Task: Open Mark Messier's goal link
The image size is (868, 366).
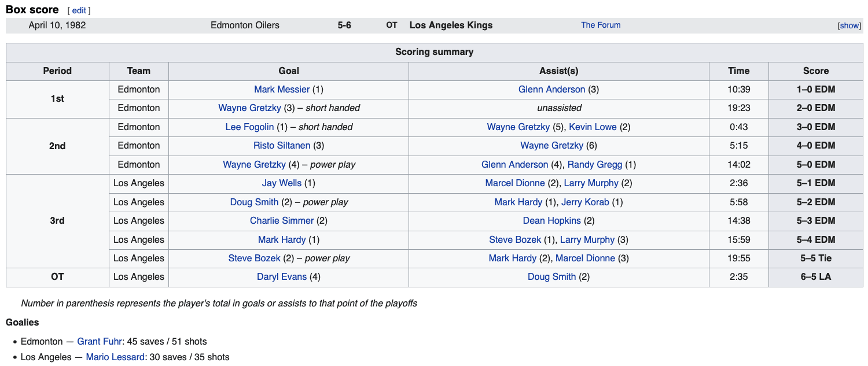Action: [x=282, y=89]
